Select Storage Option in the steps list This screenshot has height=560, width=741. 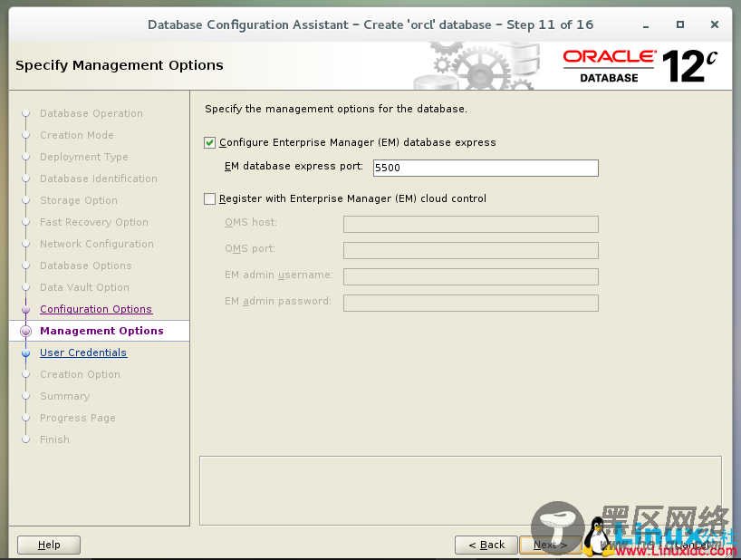(79, 200)
